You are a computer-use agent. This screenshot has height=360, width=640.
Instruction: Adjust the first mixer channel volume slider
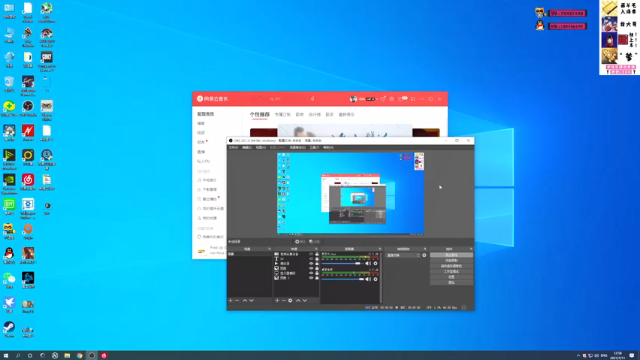pos(342,263)
